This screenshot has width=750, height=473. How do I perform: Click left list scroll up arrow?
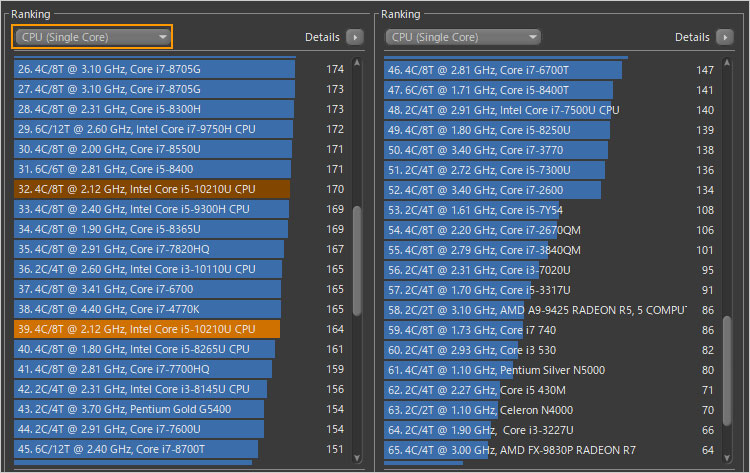[357, 63]
